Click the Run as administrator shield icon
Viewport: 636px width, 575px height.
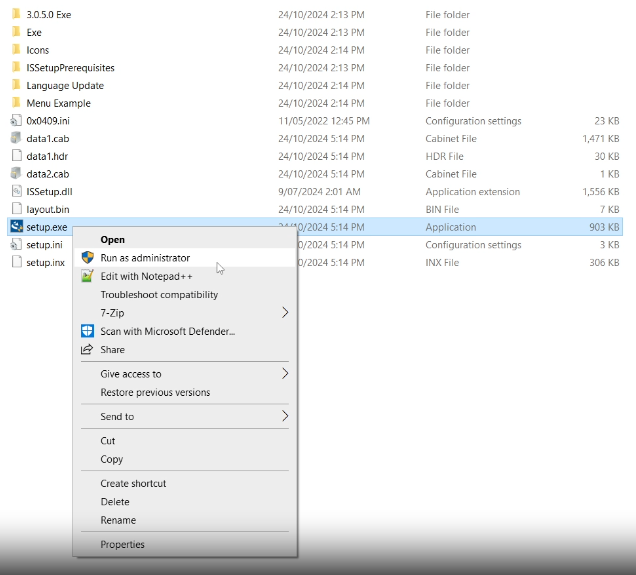point(87,258)
